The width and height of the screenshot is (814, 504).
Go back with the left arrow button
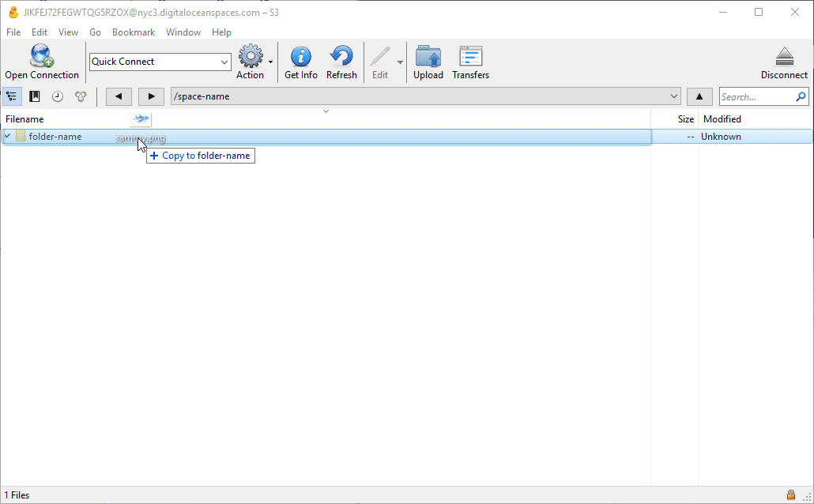(x=119, y=96)
